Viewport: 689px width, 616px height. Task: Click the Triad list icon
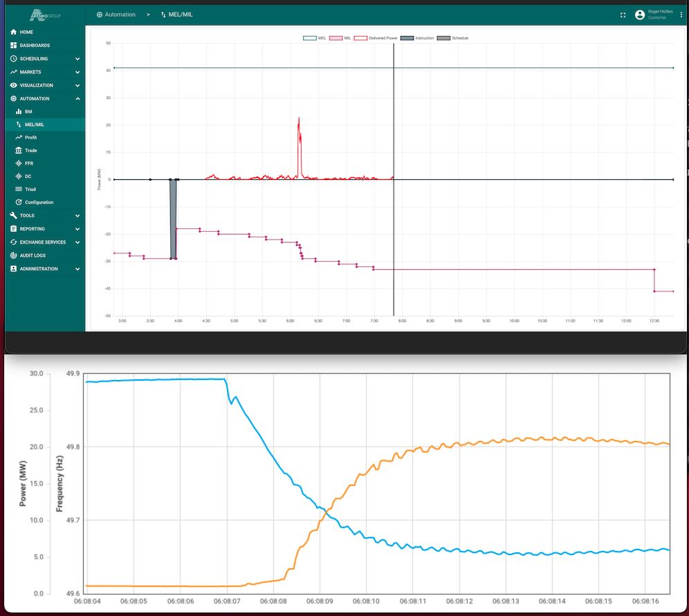[19, 189]
